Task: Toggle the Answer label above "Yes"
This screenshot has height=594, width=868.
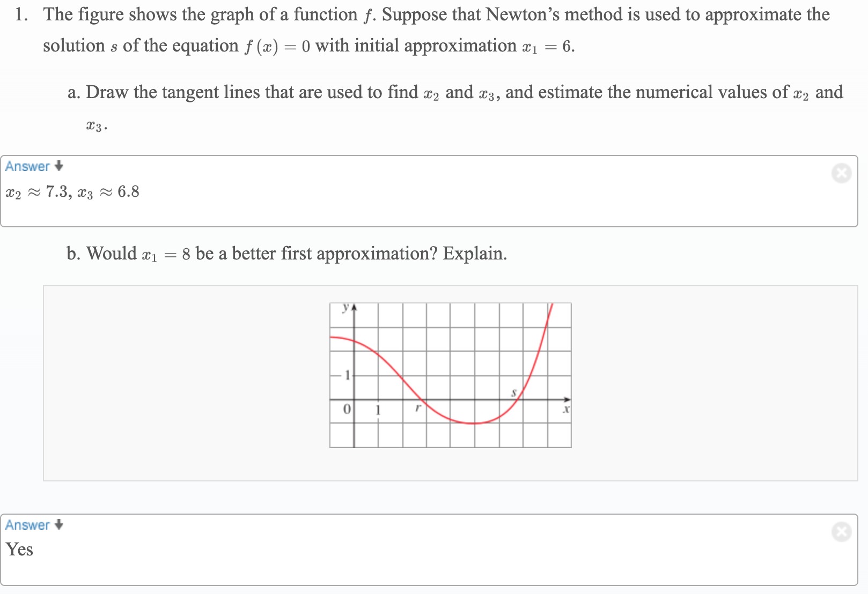Action: (27, 525)
